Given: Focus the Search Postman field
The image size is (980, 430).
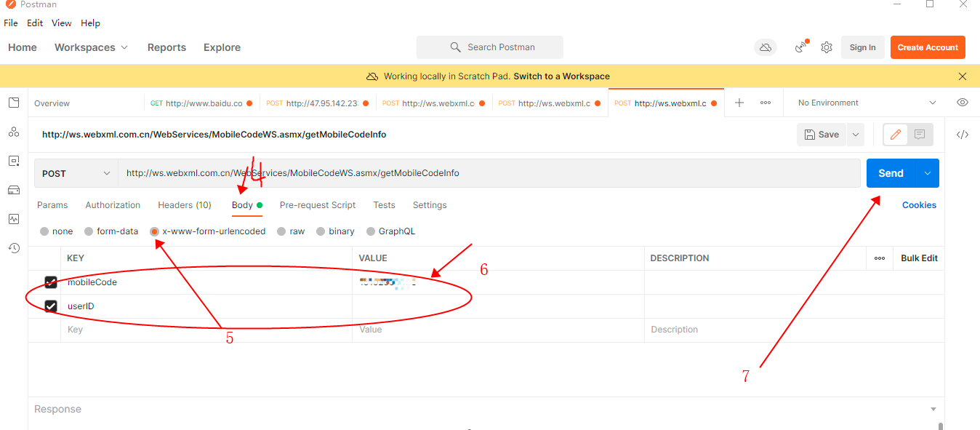Looking at the screenshot, I should pos(490,47).
